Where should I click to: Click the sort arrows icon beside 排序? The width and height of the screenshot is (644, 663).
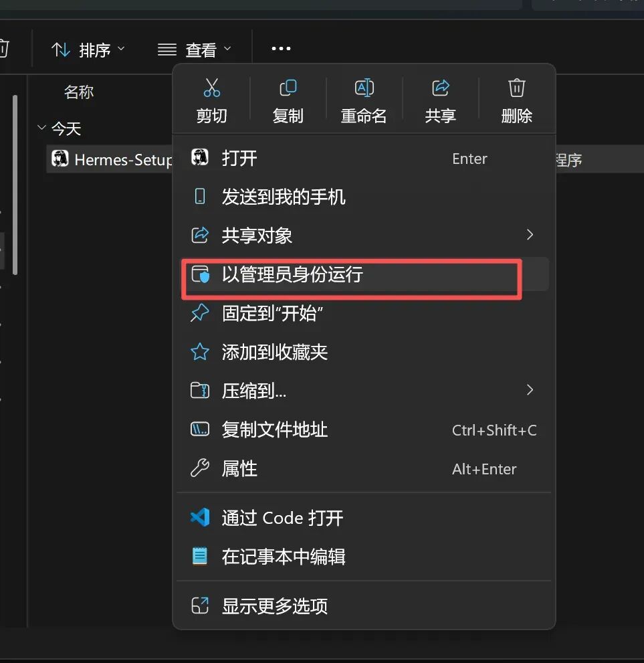click(x=60, y=50)
